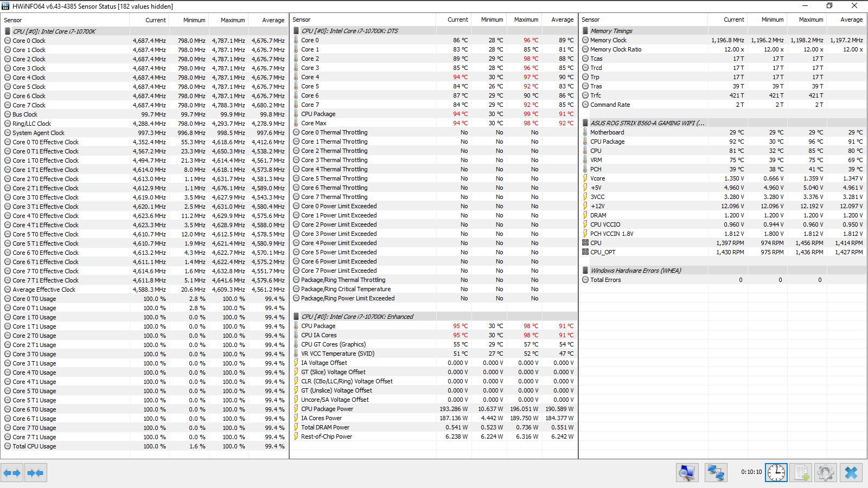Open sensor settings with the gear icon
The image size is (868, 488).
(x=826, y=473)
